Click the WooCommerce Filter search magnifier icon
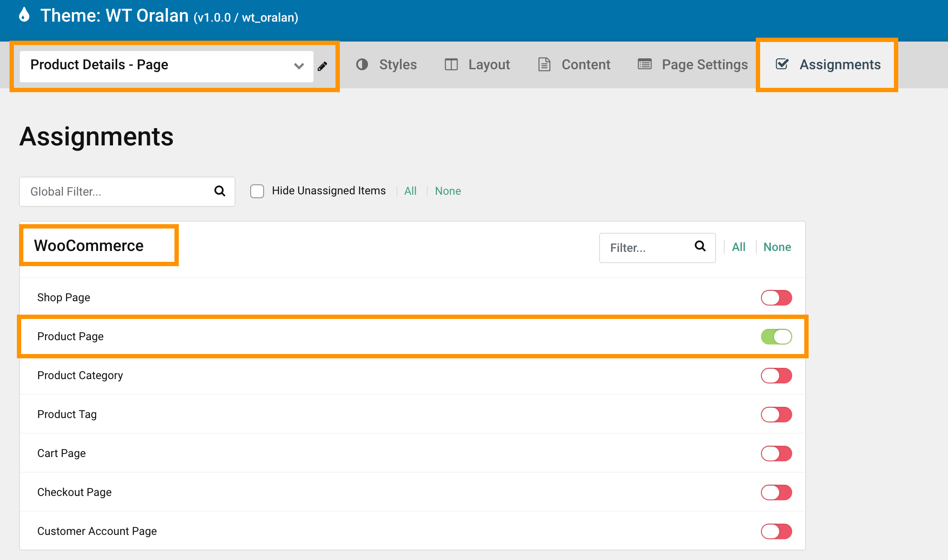Screen dimensions: 948x560 (x=700, y=246)
